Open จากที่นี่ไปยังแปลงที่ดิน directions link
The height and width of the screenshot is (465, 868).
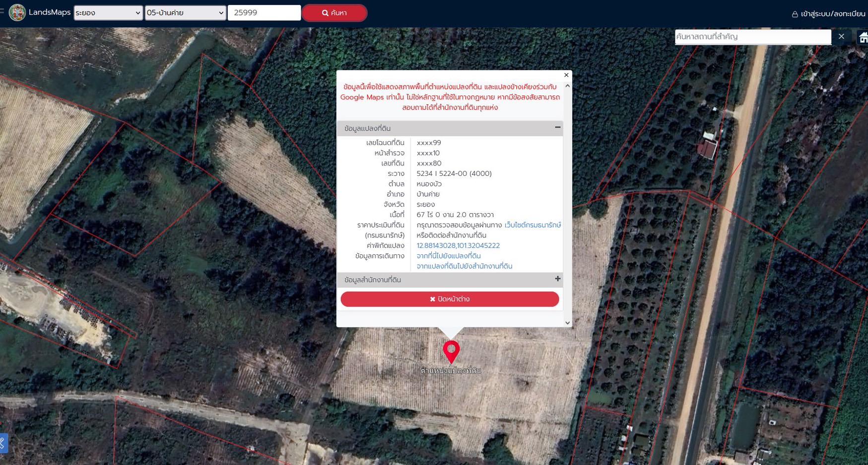pyautogui.click(x=449, y=256)
